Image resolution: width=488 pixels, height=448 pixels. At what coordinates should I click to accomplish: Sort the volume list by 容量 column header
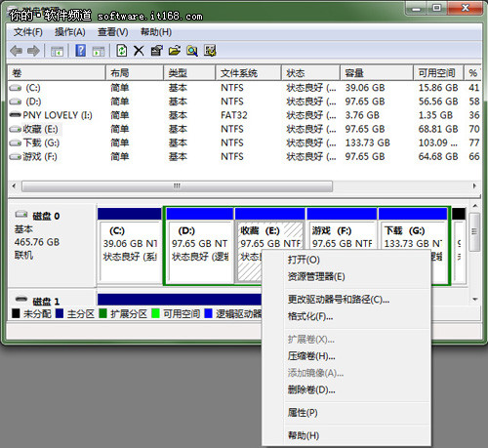tap(377, 73)
